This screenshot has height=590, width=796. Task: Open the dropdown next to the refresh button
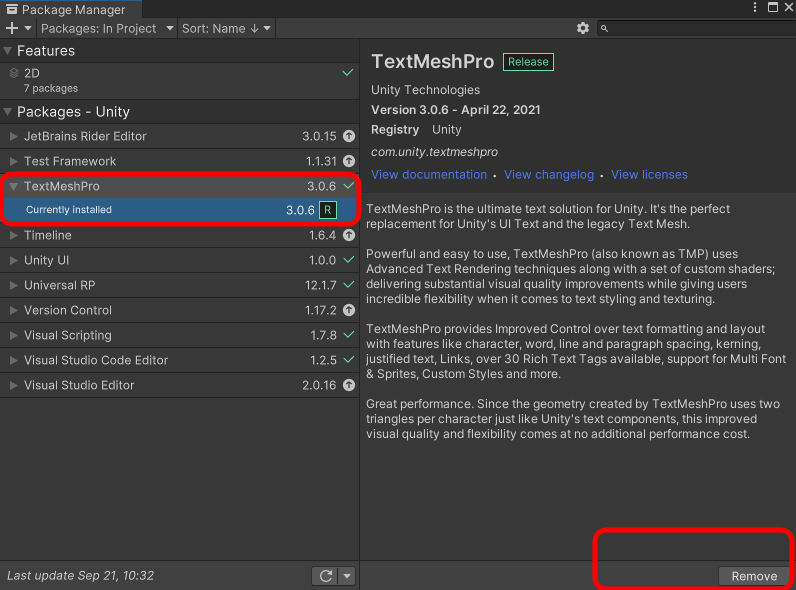point(347,576)
